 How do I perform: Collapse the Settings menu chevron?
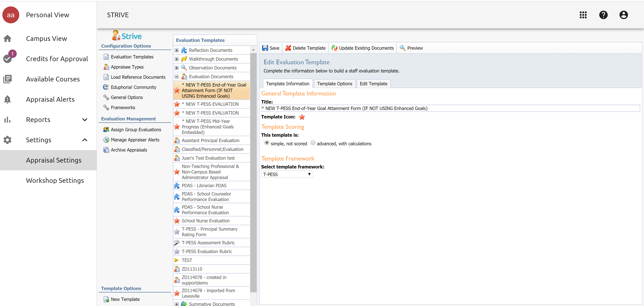click(85, 140)
